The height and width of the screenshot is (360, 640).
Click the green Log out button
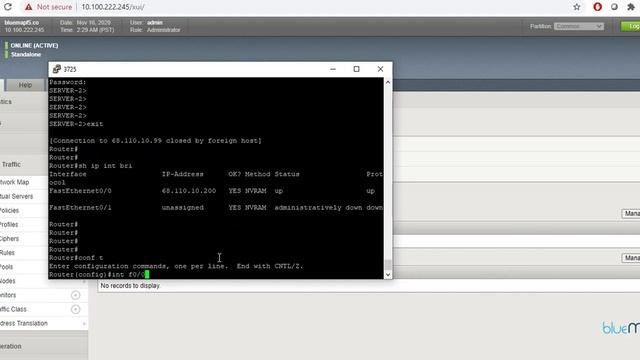[x=631, y=26]
